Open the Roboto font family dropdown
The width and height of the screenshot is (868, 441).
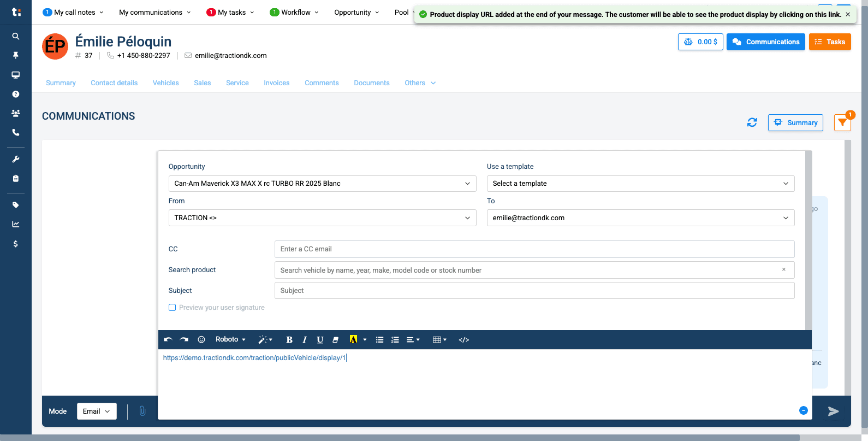pyautogui.click(x=230, y=339)
